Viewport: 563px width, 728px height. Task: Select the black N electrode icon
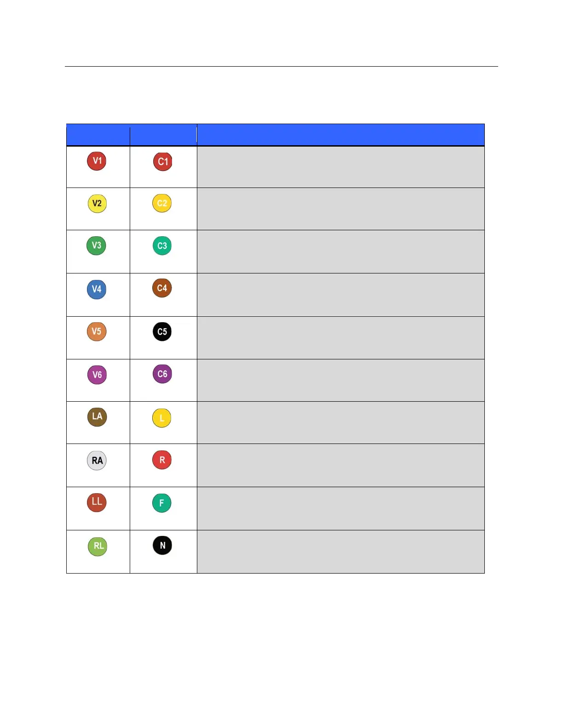coord(162,546)
